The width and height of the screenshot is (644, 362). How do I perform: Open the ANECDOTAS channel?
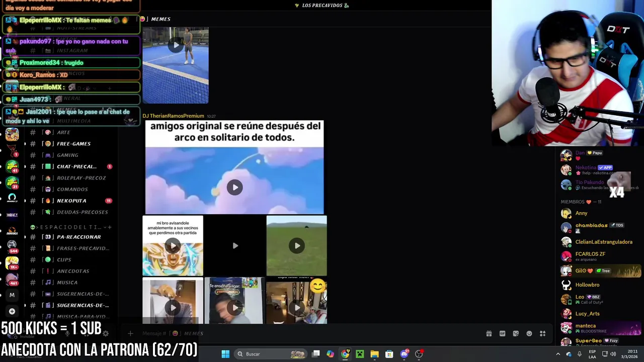tap(70, 271)
